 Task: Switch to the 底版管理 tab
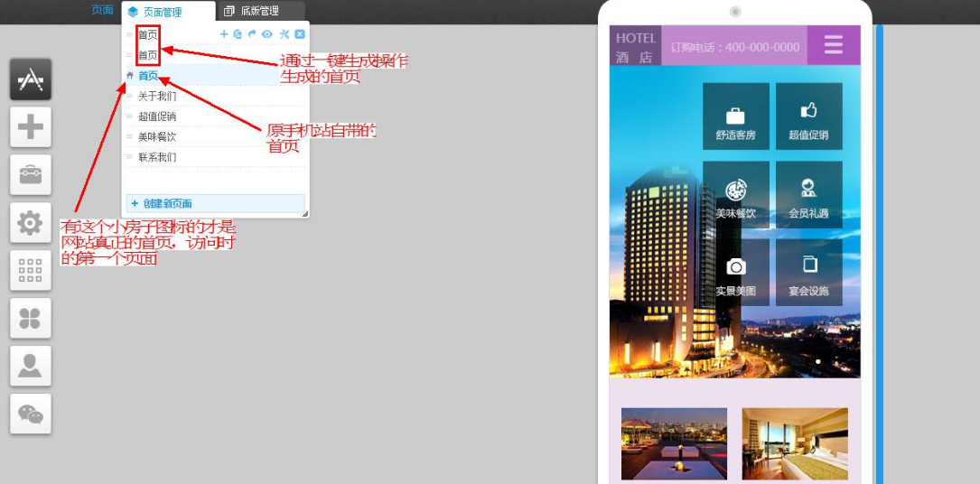tap(258, 12)
